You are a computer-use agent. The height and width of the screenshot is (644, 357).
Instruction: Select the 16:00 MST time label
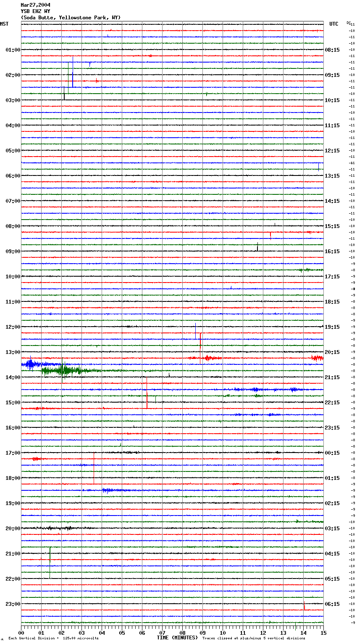(13, 428)
